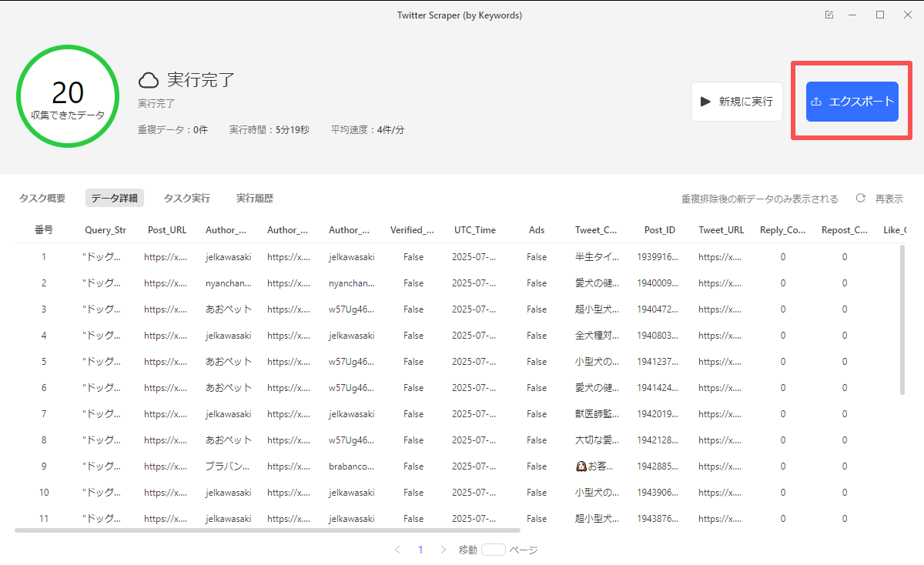The width and height of the screenshot is (924, 565).
Task: Open the タスク概要 tab
Action: 42,199
